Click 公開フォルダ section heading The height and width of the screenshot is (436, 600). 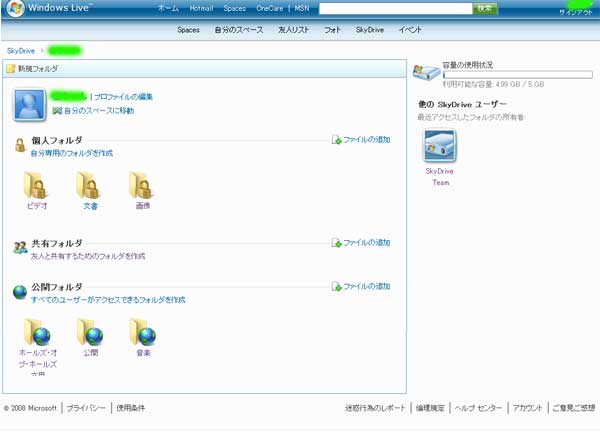coord(57,287)
